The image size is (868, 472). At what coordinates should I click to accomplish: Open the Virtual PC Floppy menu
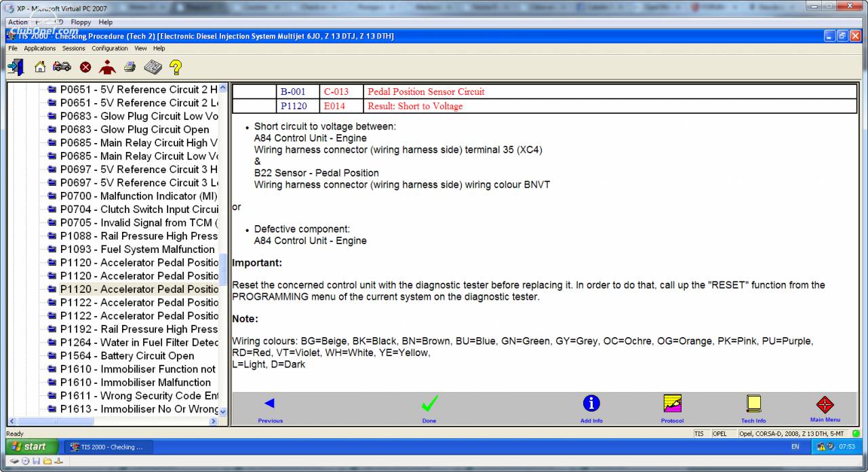pos(81,22)
